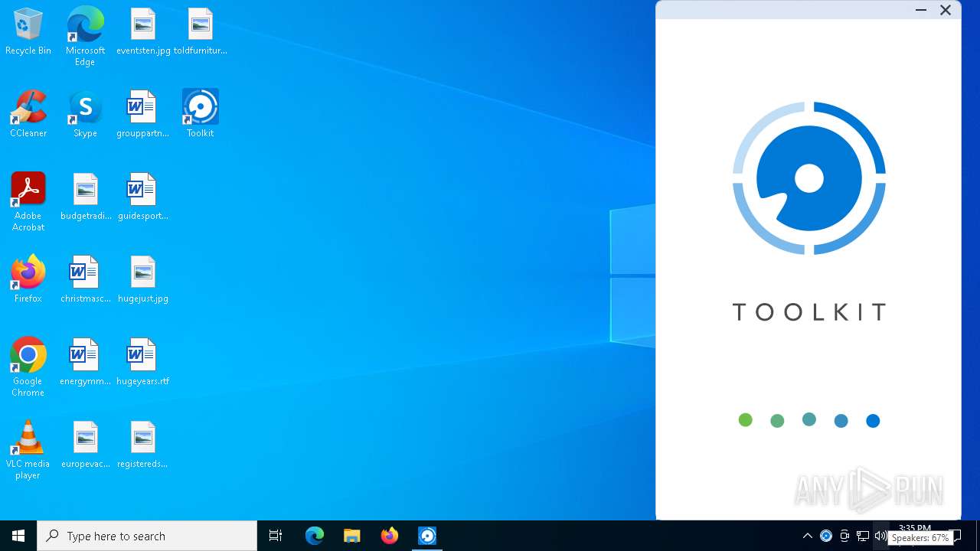Select the Firefox desktop shortcut

click(x=28, y=279)
